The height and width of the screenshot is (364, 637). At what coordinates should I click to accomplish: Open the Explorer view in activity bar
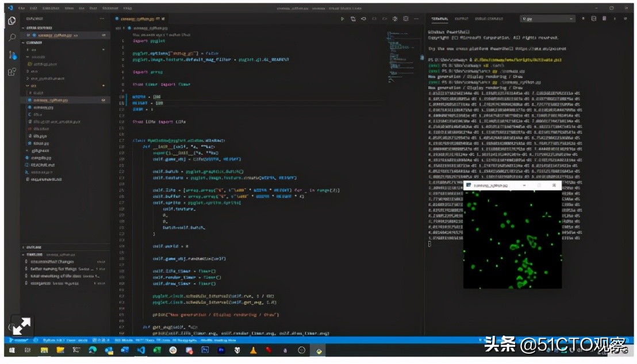(11, 21)
